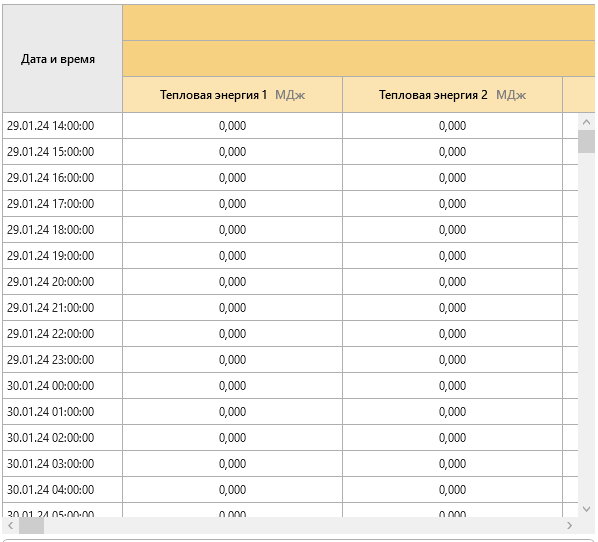Click the vertical scrollbar down arrow
The width and height of the screenshot is (598, 542).
[x=587, y=509]
